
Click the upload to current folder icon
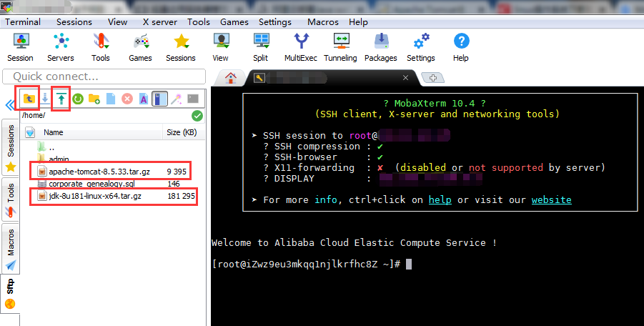coord(61,99)
